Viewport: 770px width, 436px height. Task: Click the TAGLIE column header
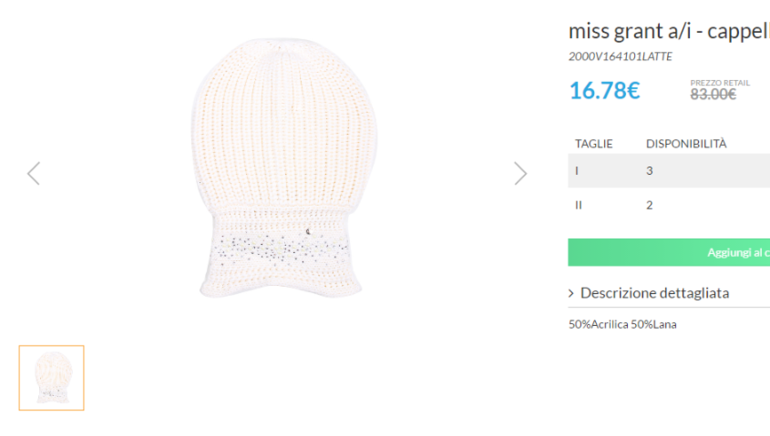click(x=594, y=144)
